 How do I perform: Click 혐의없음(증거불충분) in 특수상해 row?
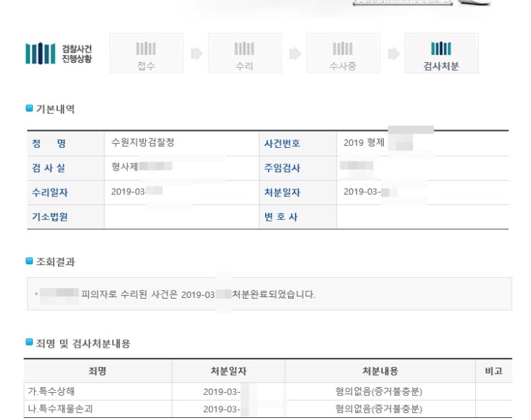point(379,391)
